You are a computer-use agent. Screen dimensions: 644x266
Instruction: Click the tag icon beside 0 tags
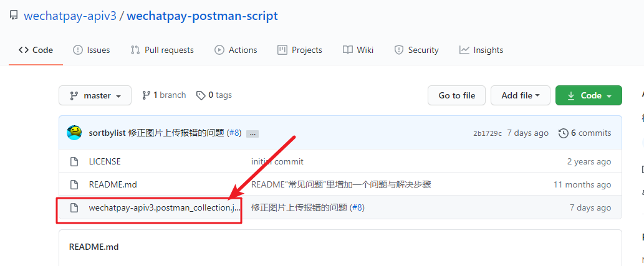[x=201, y=95]
